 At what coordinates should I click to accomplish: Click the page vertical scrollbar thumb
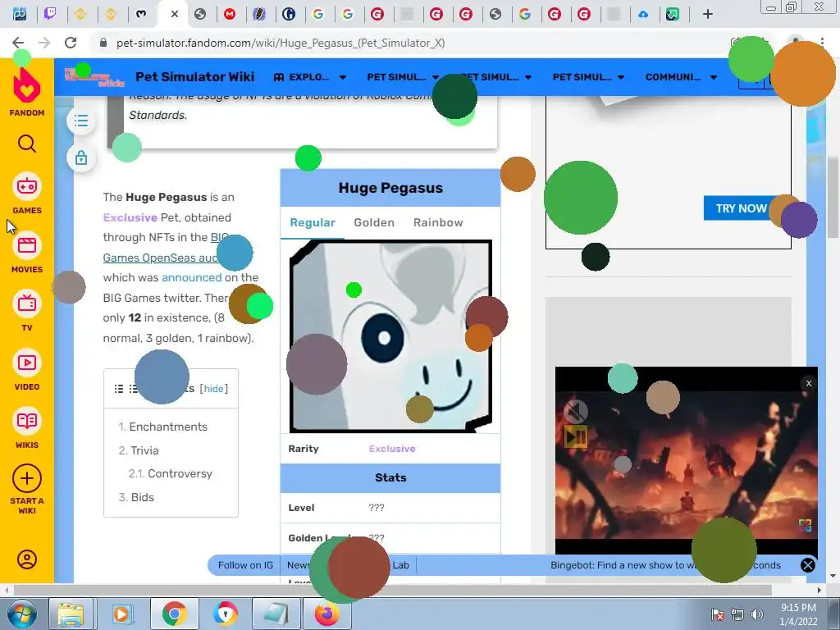coord(833,198)
